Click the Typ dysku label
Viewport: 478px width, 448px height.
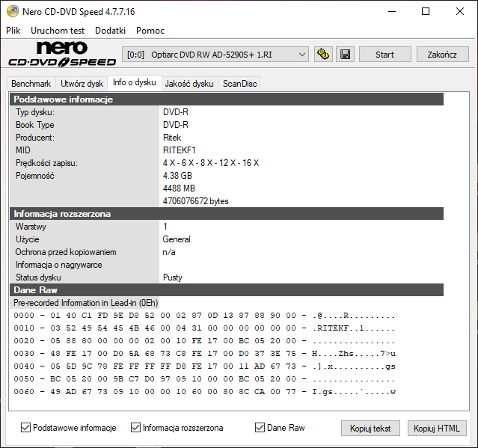click(x=35, y=112)
